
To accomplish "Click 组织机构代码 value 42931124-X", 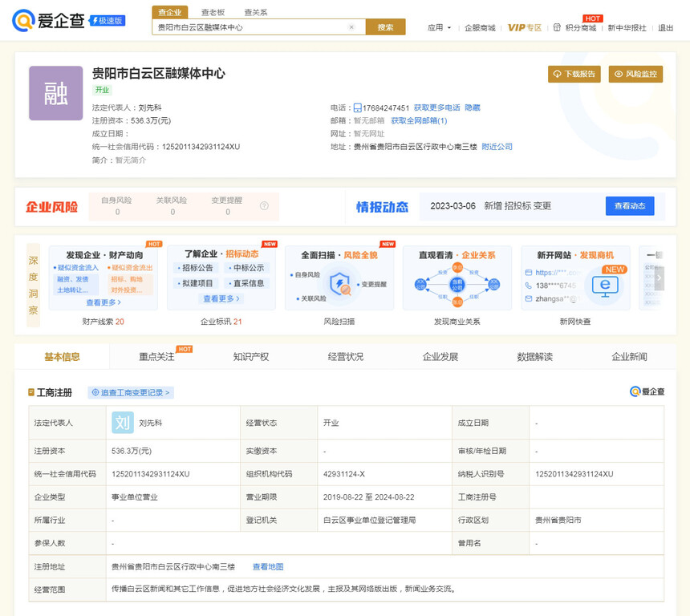I will pyautogui.click(x=344, y=474).
